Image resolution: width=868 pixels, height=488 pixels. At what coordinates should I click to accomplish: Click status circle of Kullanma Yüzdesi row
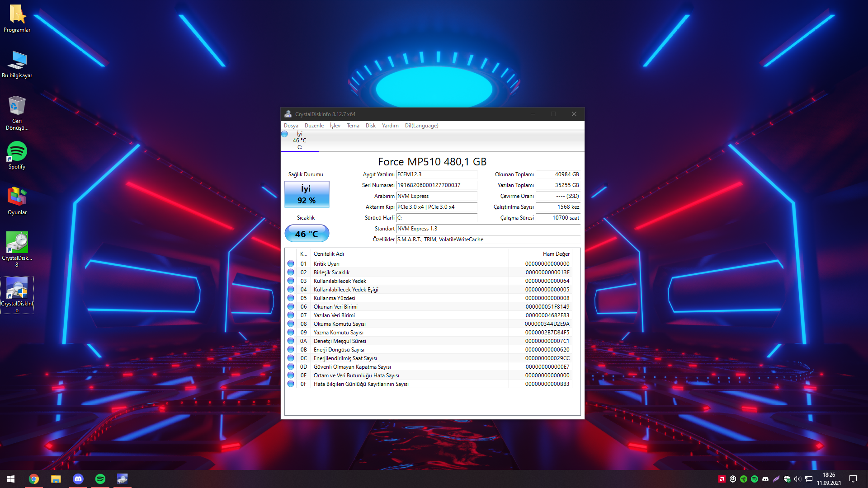(x=291, y=298)
